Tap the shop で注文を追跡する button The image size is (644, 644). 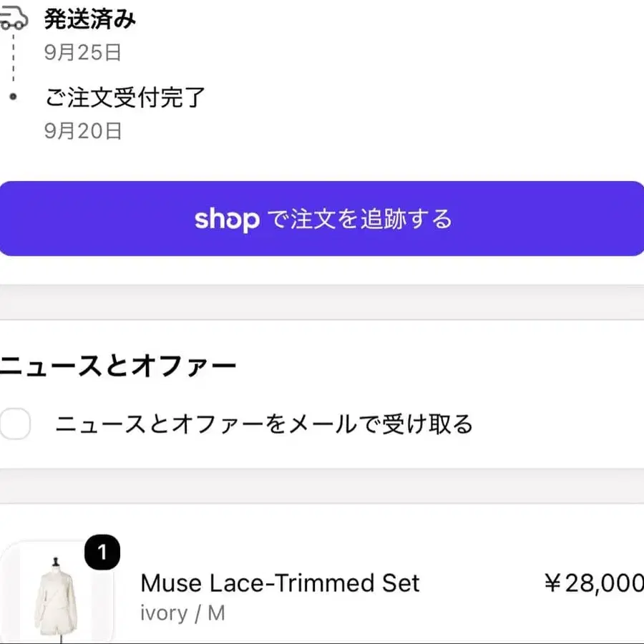[322, 218]
